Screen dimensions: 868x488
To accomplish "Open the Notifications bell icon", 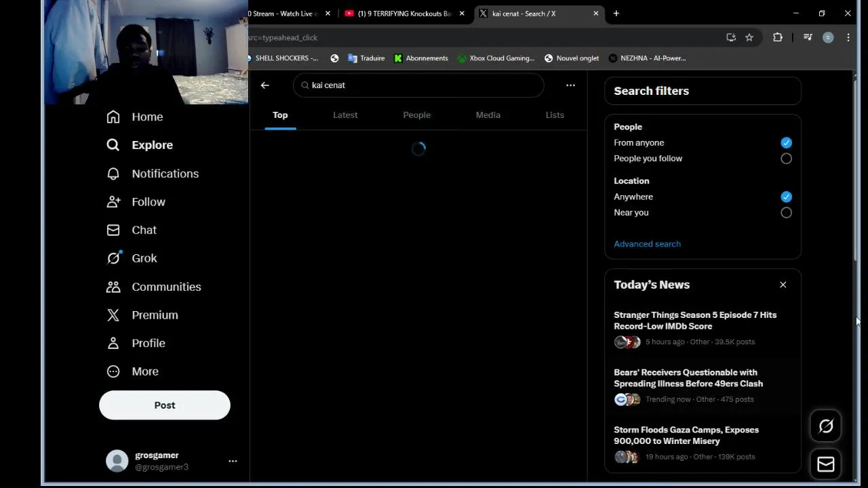I will pyautogui.click(x=113, y=174).
